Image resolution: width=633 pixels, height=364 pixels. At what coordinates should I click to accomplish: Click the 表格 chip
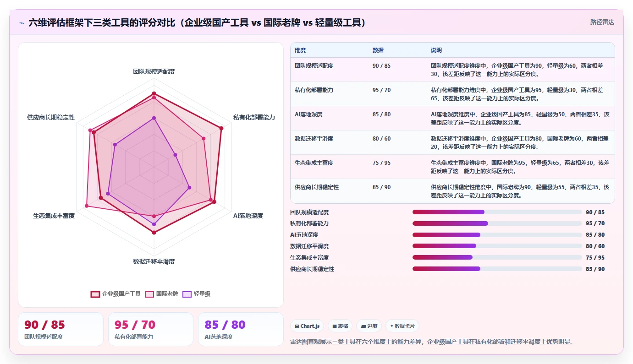point(340,326)
